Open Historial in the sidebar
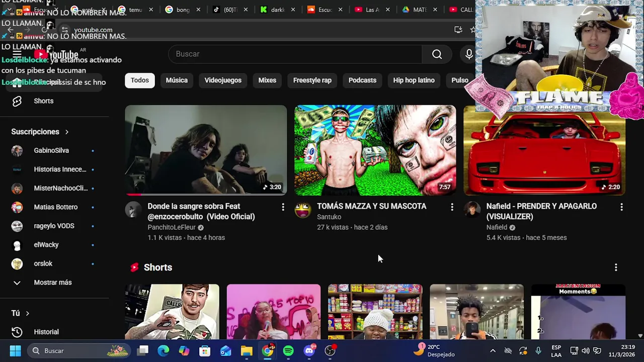 pos(54,332)
